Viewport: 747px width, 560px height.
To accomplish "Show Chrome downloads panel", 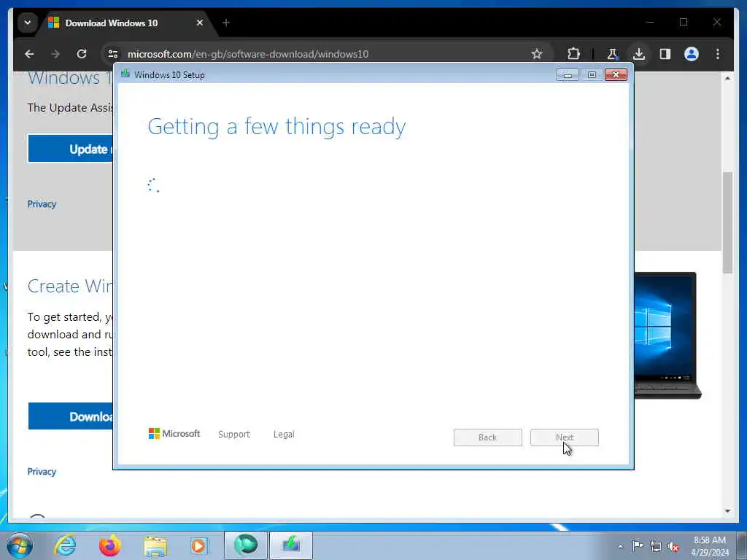I will [x=639, y=54].
